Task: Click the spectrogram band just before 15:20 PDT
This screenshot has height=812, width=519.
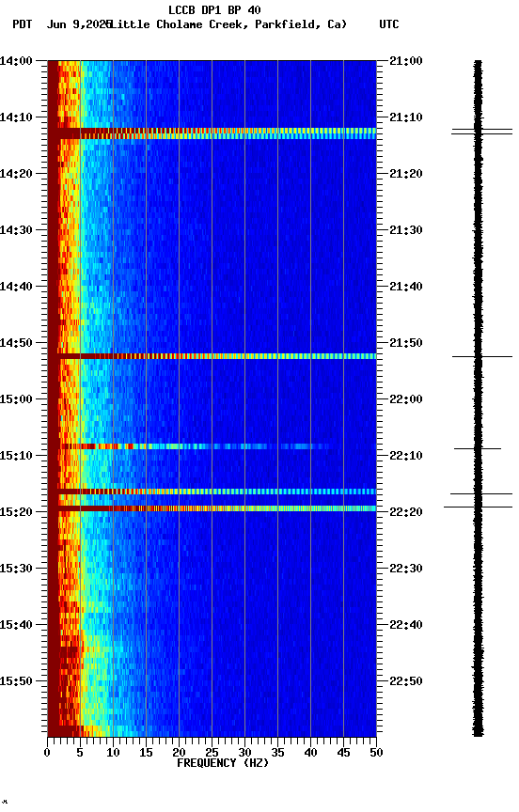Action: pyautogui.click(x=212, y=509)
